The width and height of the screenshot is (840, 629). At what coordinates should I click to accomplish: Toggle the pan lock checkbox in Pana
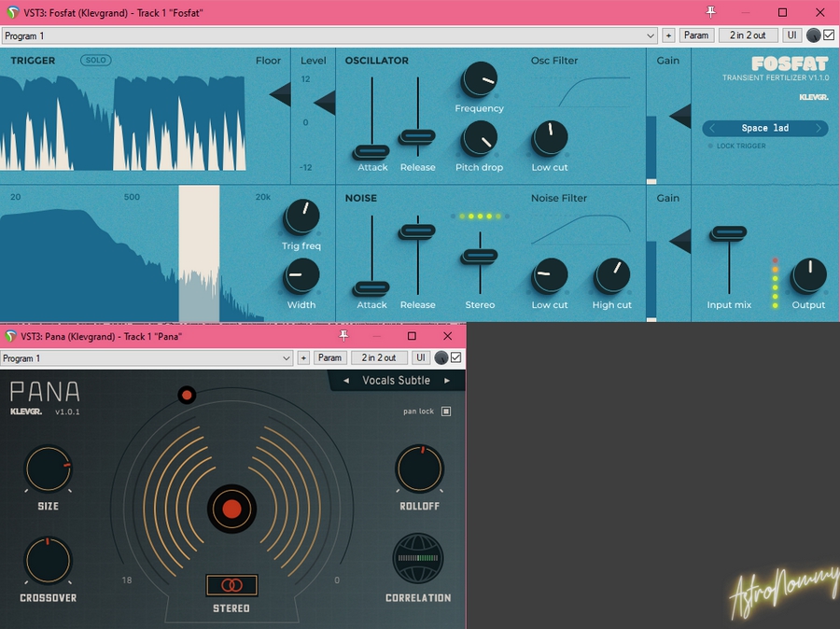click(x=446, y=412)
